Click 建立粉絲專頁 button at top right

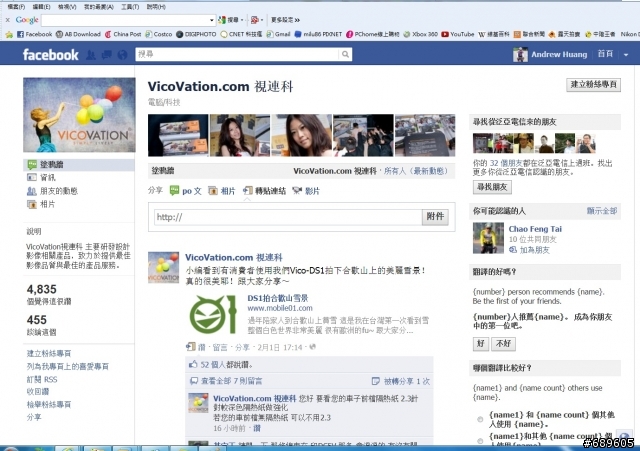[x=593, y=84]
